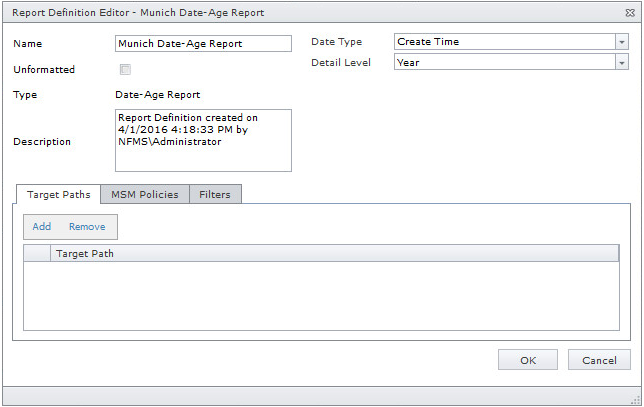Click the Name text field
644x407 pixels.
click(x=203, y=44)
